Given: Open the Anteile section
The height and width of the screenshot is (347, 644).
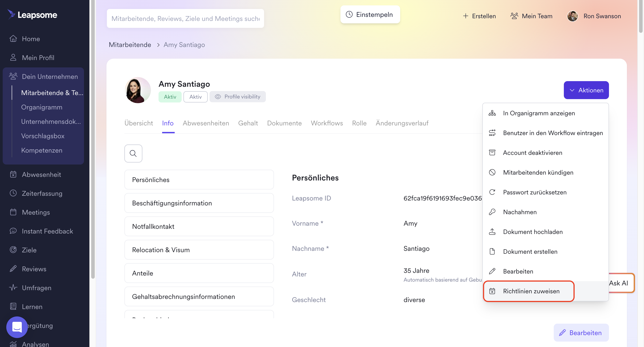Looking at the screenshot, I should (x=199, y=273).
